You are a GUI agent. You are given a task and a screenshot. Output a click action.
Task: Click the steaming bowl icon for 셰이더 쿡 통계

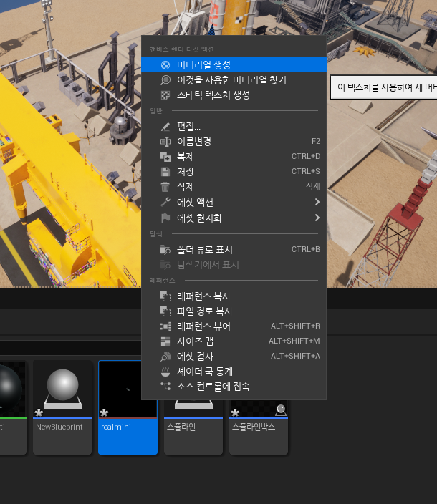pyautogui.click(x=165, y=372)
